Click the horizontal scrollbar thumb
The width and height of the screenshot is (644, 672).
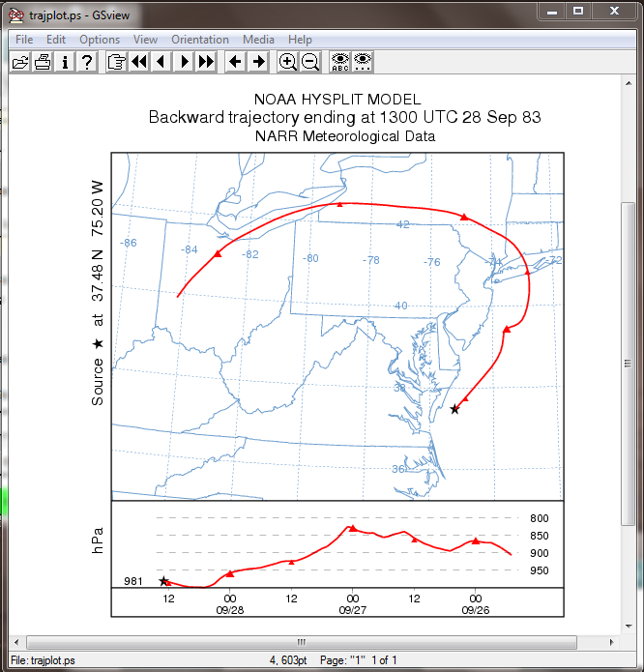tap(302, 642)
